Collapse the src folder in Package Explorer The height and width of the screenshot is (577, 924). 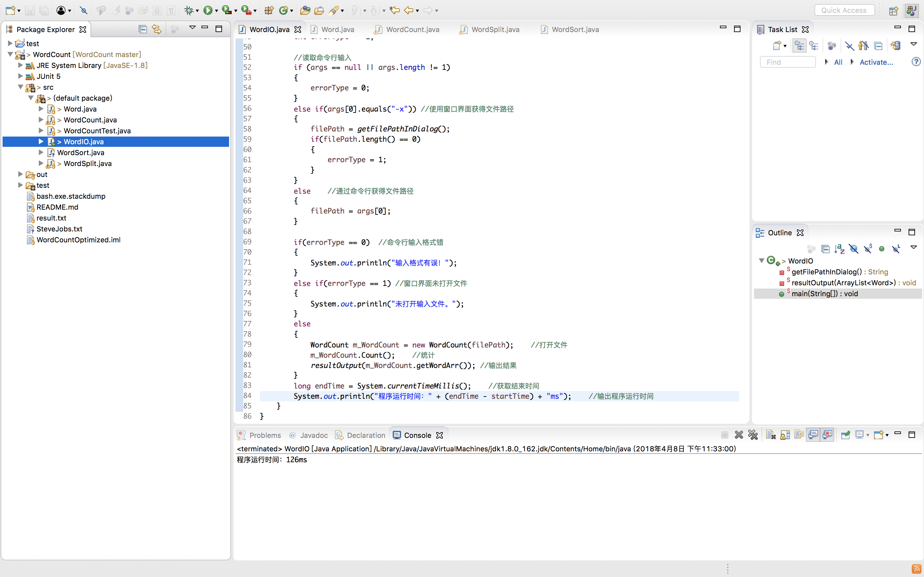(x=21, y=87)
